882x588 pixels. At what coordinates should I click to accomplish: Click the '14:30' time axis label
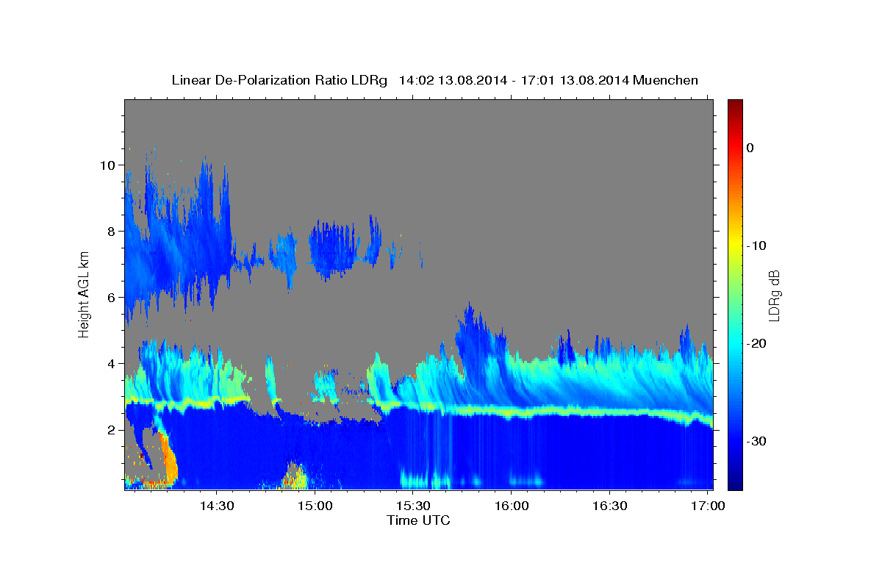click(217, 506)
